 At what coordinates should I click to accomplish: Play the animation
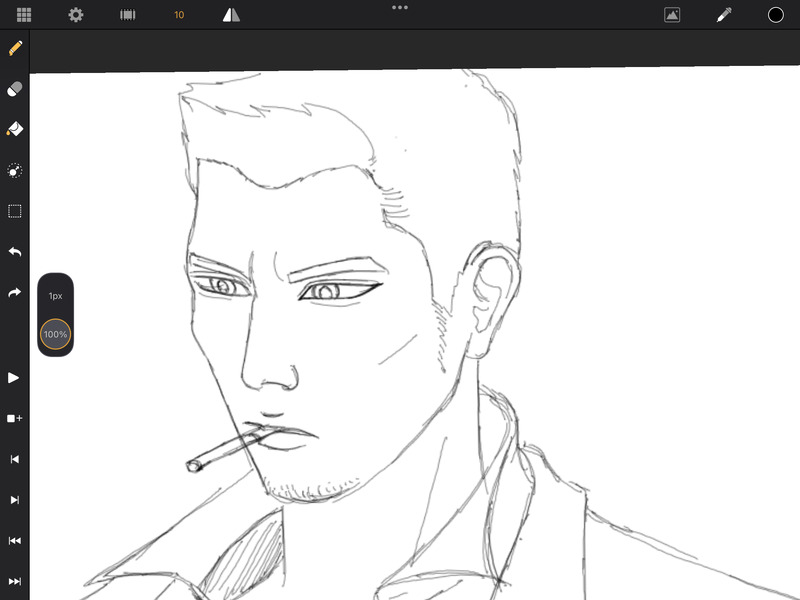[14, 378]
